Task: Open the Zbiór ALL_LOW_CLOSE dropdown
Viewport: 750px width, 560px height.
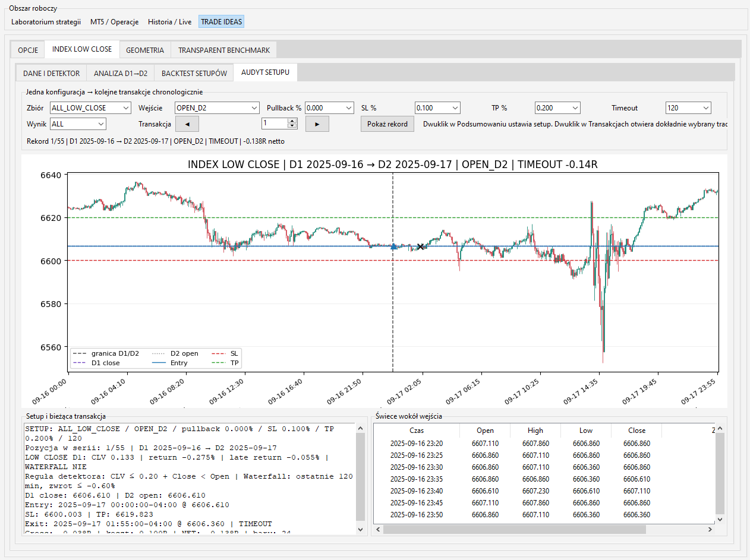Action: click(x=90, y=108)
